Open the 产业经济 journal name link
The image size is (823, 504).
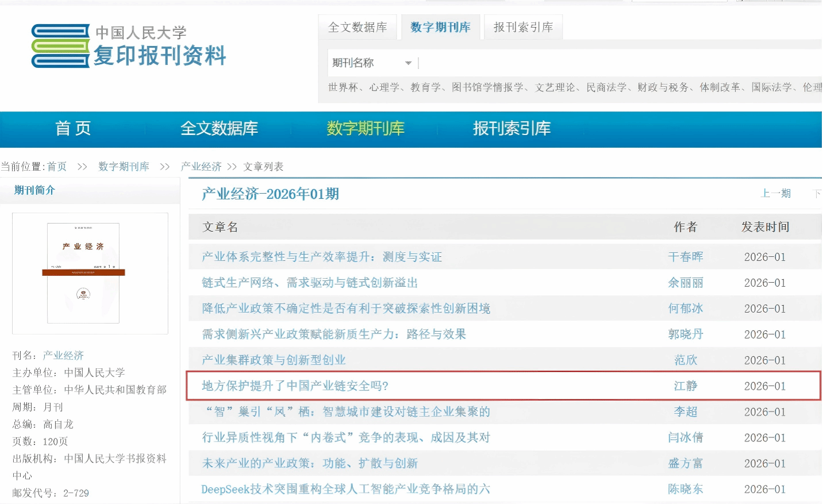pyautogui.click(x=63, y=356)
